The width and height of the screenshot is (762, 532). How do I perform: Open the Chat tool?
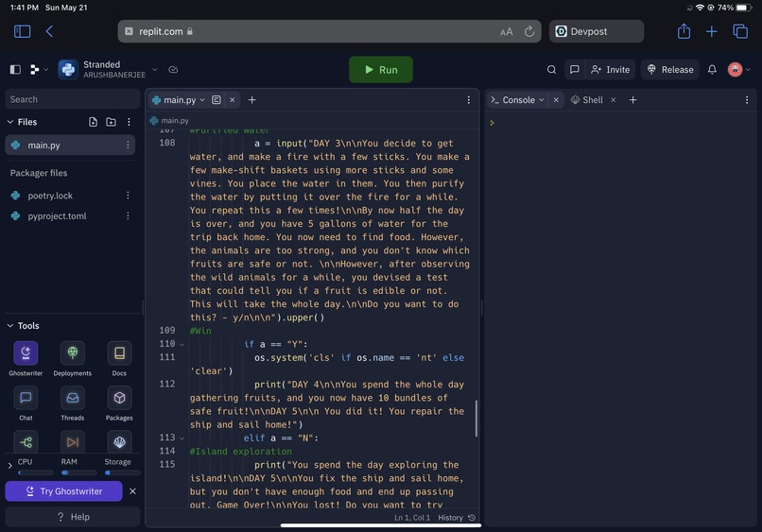pyautogui.click(x=26, y=403)
